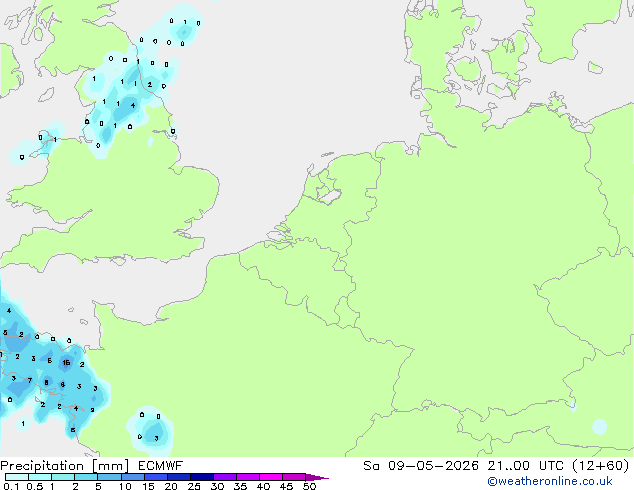Click the "ECMWF" model label
634x490 pixels.
tap(160, 466)
